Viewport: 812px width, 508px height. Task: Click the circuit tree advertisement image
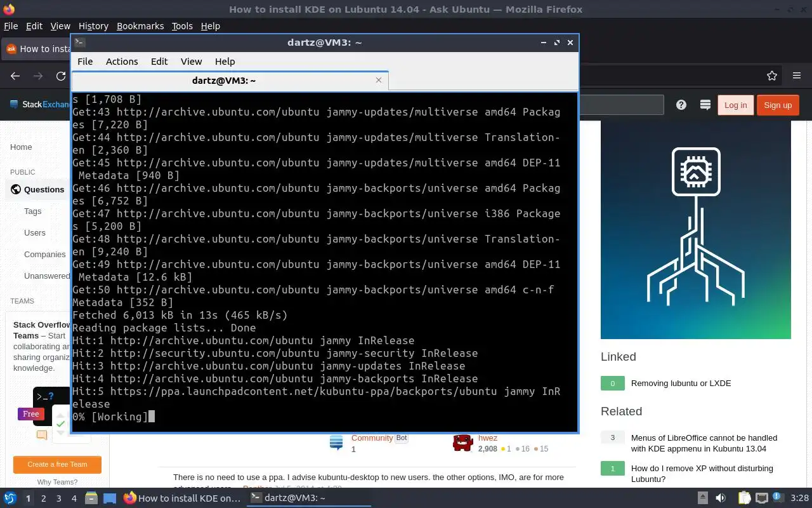(696, 230)
